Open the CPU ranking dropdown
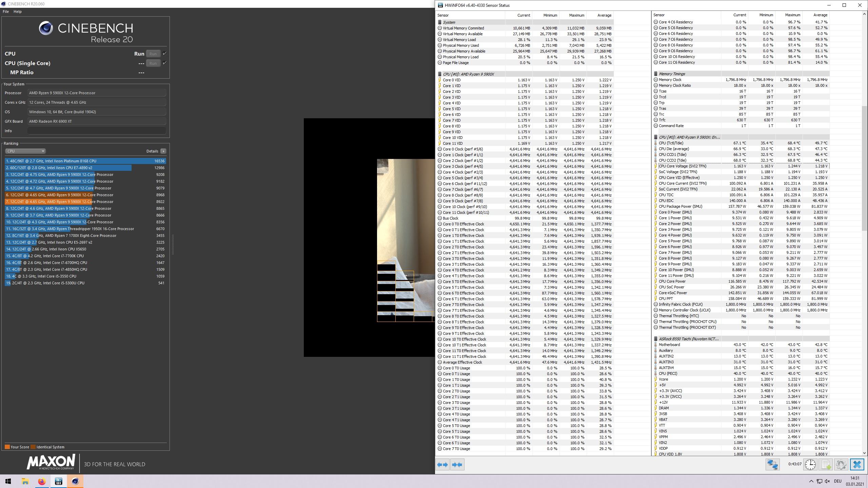Image resolution: width=868 pixels, height=488 pixels. click(25, 151)
